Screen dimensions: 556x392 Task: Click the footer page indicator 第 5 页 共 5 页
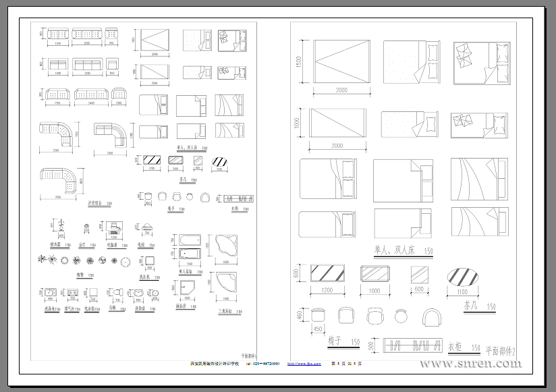346,364
